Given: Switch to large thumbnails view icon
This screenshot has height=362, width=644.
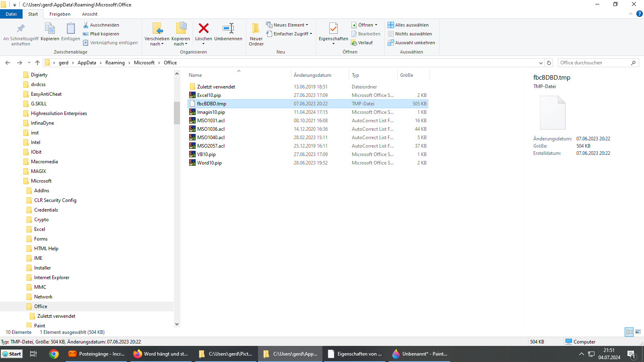Looking at the screenshot, I should (638, 332).
